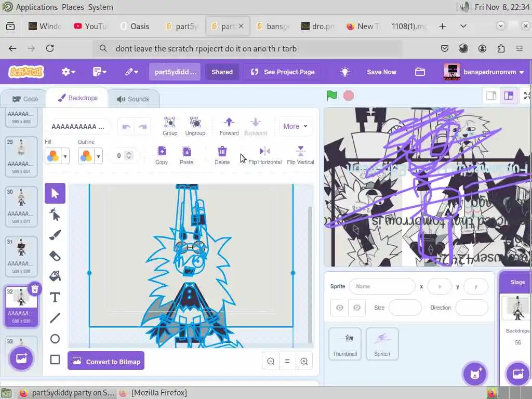532x399 pixels.
Task: Open the System menu
Action: (x=101, y=7)
